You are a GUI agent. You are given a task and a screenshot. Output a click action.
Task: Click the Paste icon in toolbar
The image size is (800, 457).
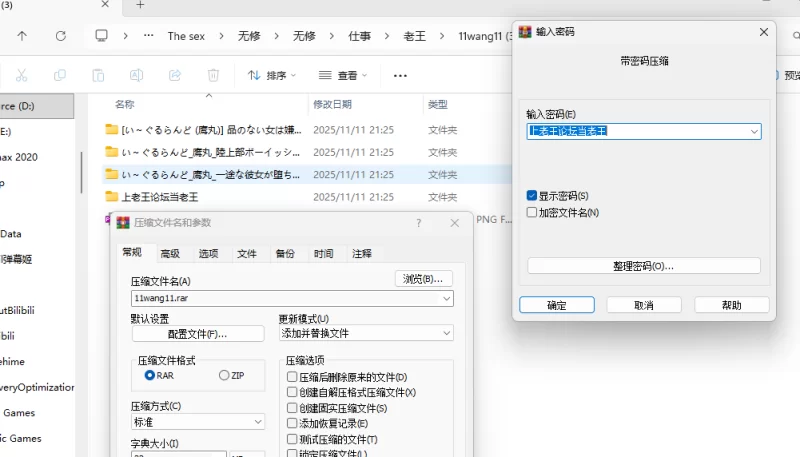click(98, 75)
